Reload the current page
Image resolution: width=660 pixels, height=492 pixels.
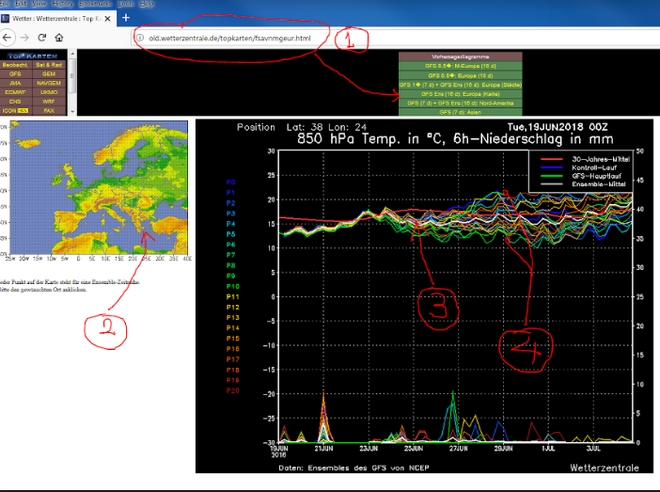[x=41, y=38]
